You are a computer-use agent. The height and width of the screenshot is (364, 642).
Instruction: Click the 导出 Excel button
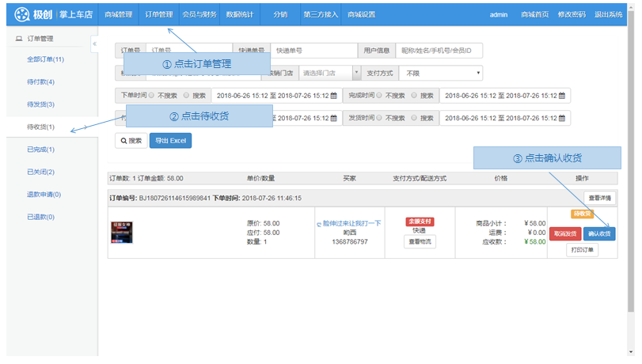click(x=170, y=141)
